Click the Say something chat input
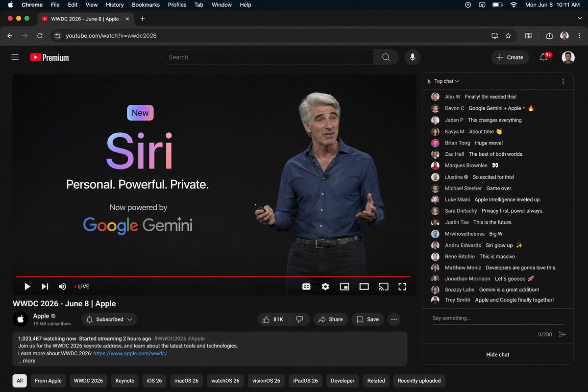Image resolution: width=588 pixels, height=392 pixels. (497, 318)
